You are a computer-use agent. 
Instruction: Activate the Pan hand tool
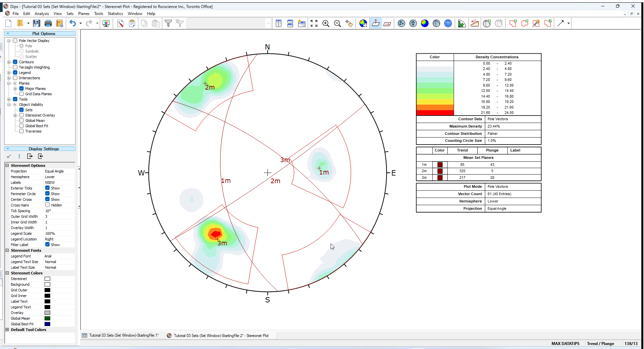(349, 23)
